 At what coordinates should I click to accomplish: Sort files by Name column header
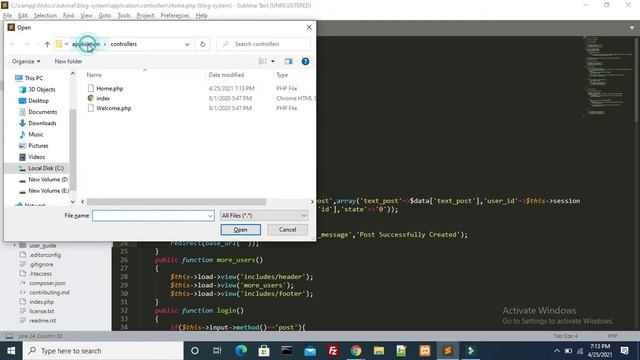coord(94,75)
